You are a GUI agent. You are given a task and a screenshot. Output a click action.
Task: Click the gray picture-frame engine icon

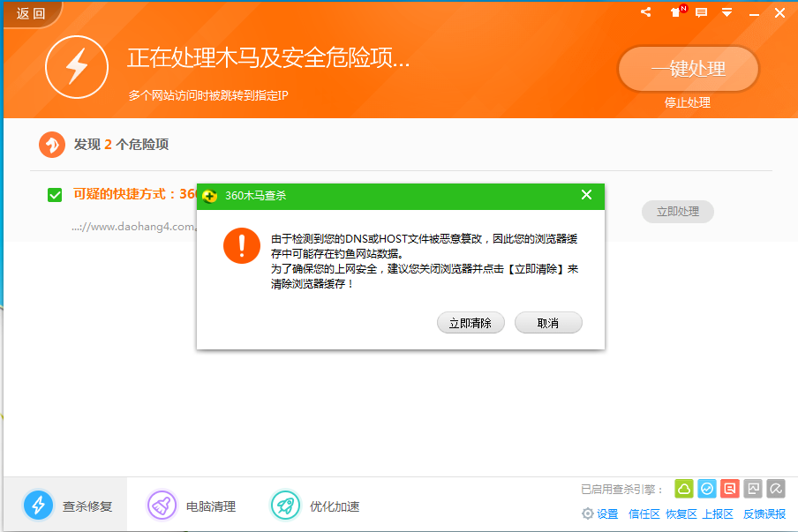click(x=752, y=488)
